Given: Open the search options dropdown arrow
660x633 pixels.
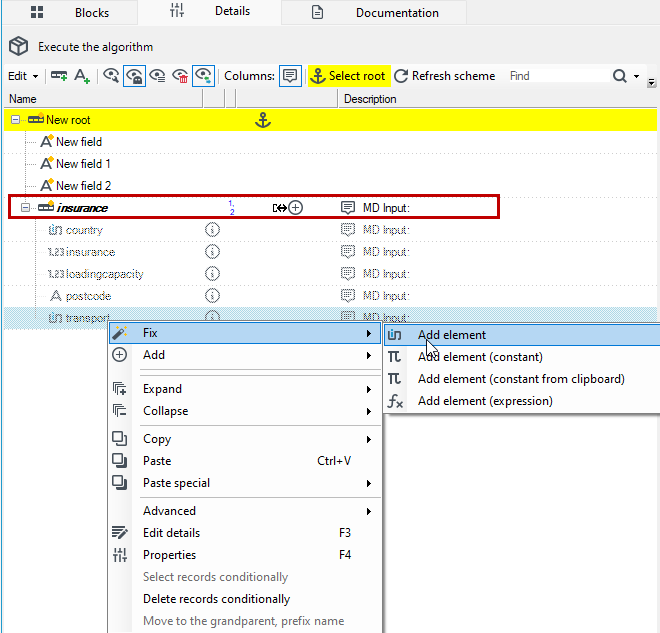Looking at the screenshot, I should [636, 77].
